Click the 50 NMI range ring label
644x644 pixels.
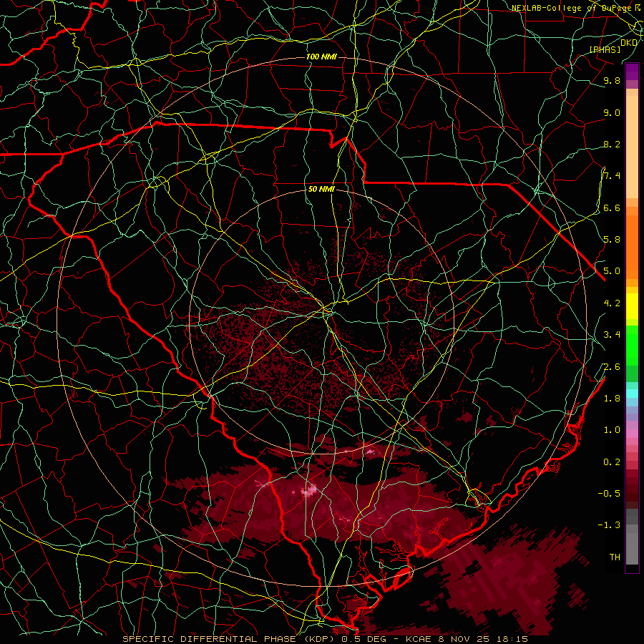(x=321, y=190)
